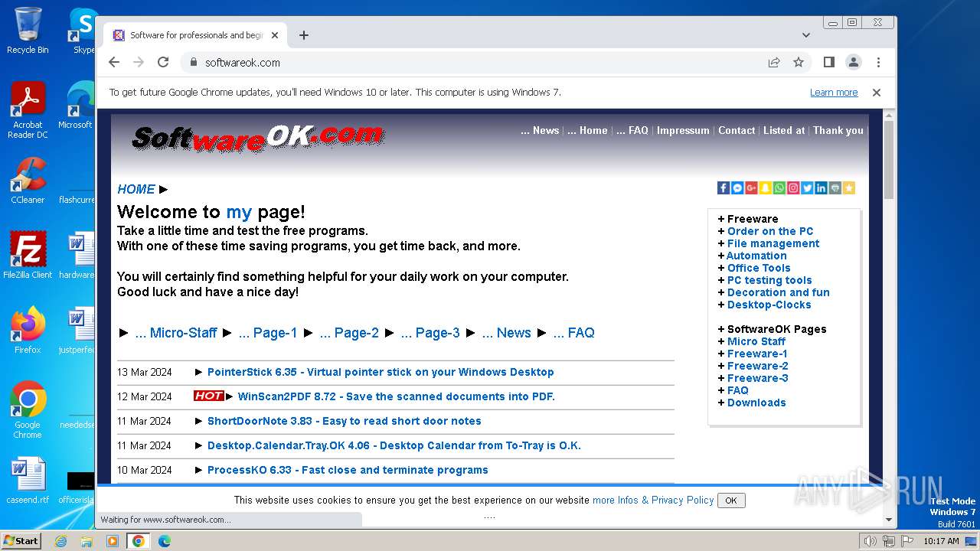
Task: Expand the Order on the PC category
Action: coord(770,231)
